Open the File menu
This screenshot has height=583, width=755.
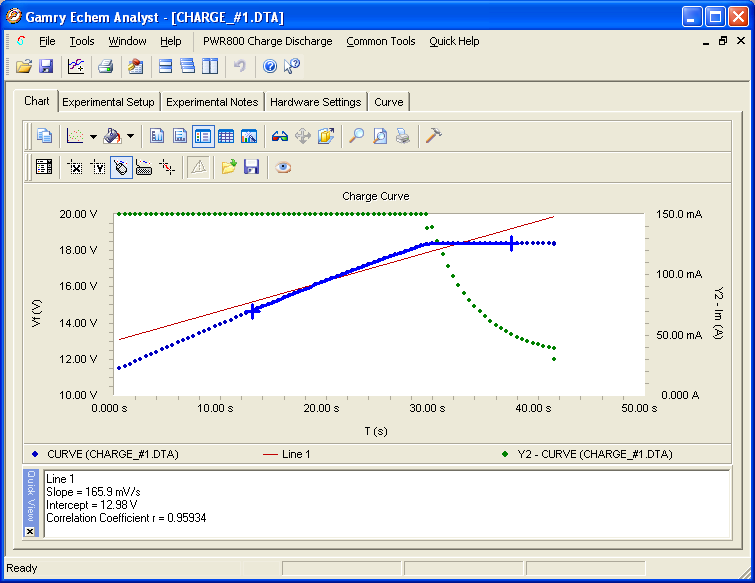coord(47,41)
